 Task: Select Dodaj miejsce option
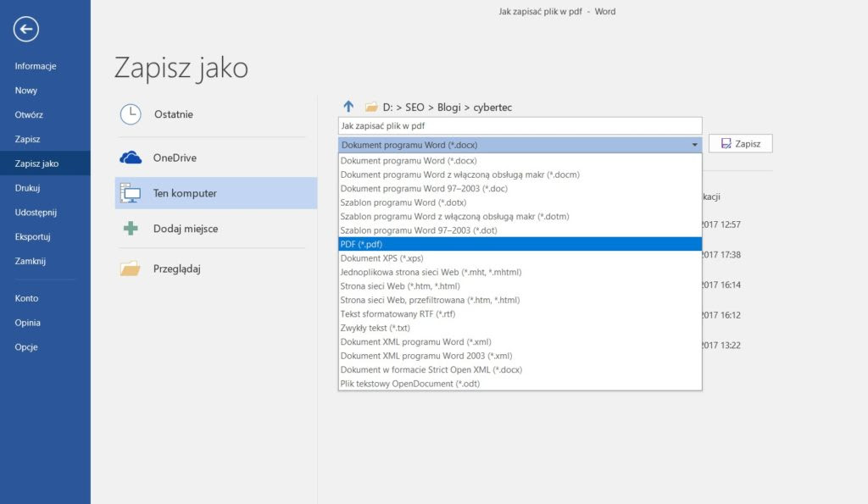pyautogui.click(x=216, y=229)
